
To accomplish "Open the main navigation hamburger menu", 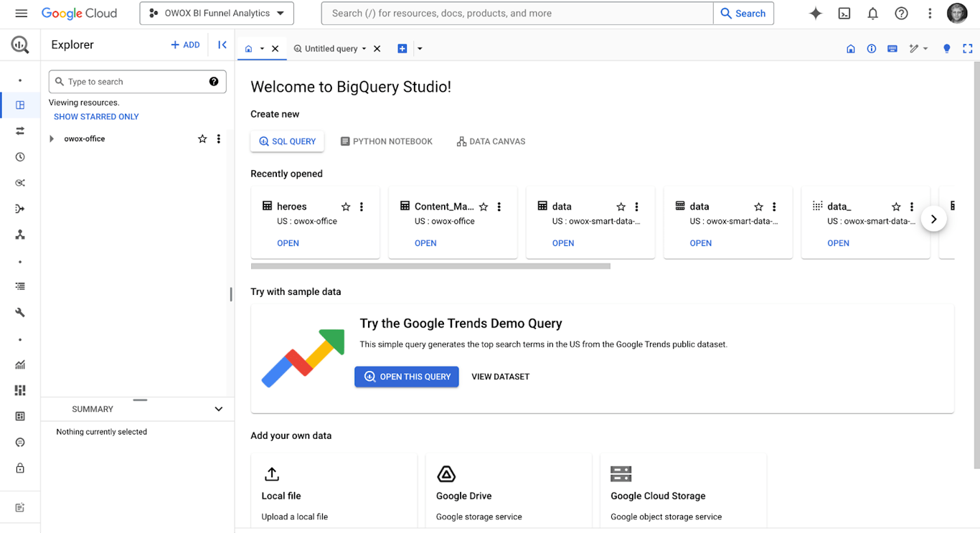I will 21,14.
